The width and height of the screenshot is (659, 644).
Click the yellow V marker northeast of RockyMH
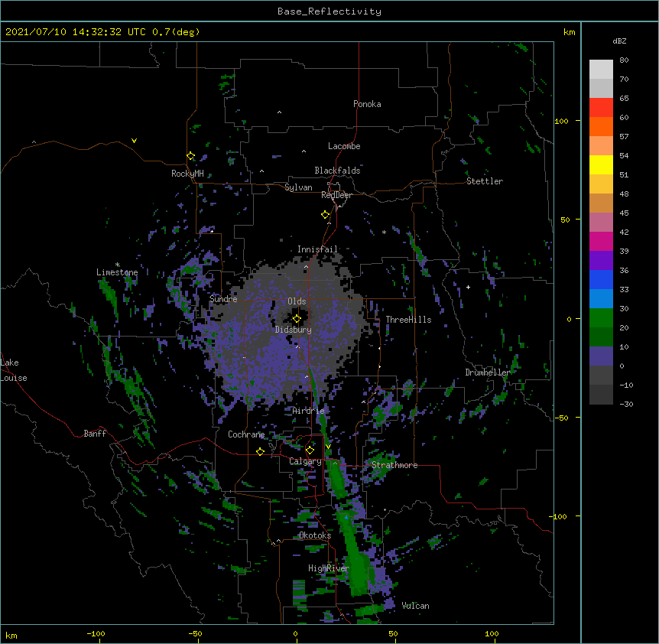click(x=134, y=141)
